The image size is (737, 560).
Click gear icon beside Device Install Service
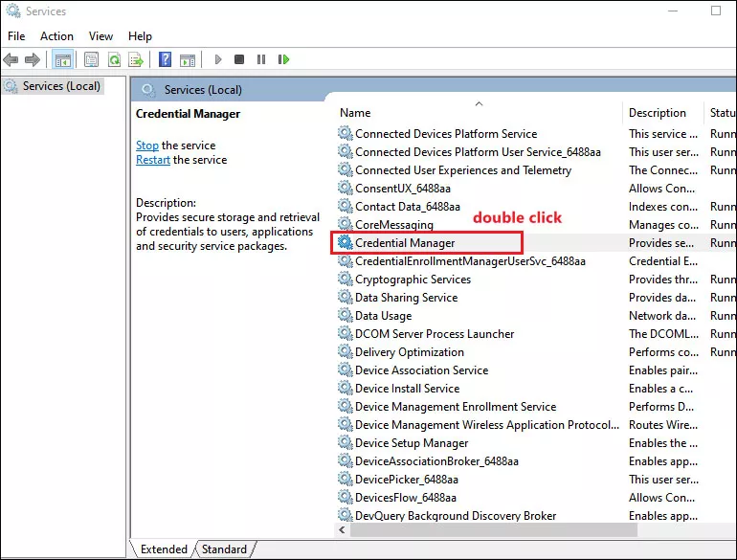coord(345,388)
